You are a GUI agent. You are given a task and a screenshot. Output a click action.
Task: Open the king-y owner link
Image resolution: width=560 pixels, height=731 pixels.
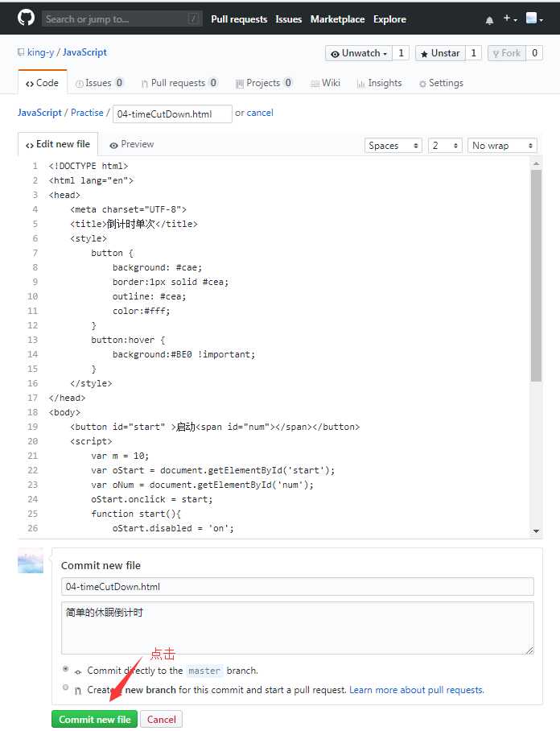(x=40, y=52)
